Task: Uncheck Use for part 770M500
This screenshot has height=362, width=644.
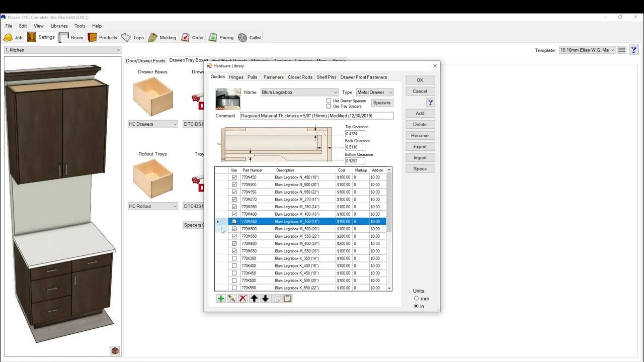Action: click(234, 229)
